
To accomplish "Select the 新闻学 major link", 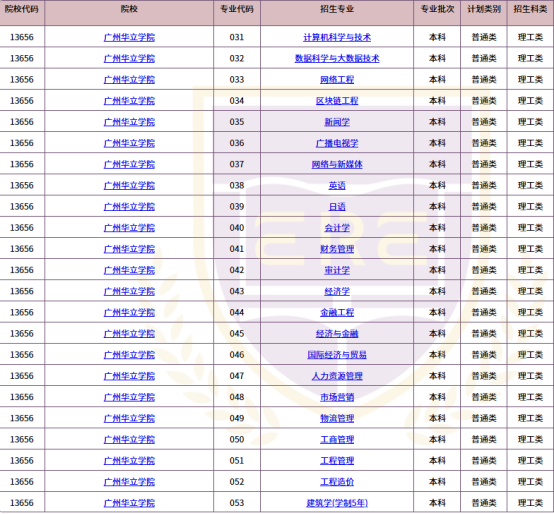I will pos(337,122).
